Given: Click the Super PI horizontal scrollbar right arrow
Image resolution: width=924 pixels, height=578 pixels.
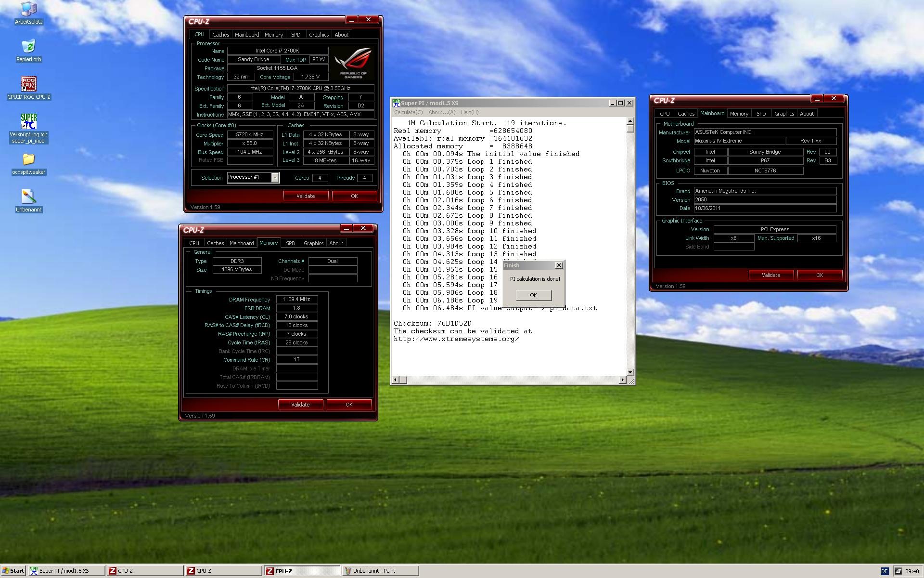Looking at the screenshot, I should pos(623,380).
